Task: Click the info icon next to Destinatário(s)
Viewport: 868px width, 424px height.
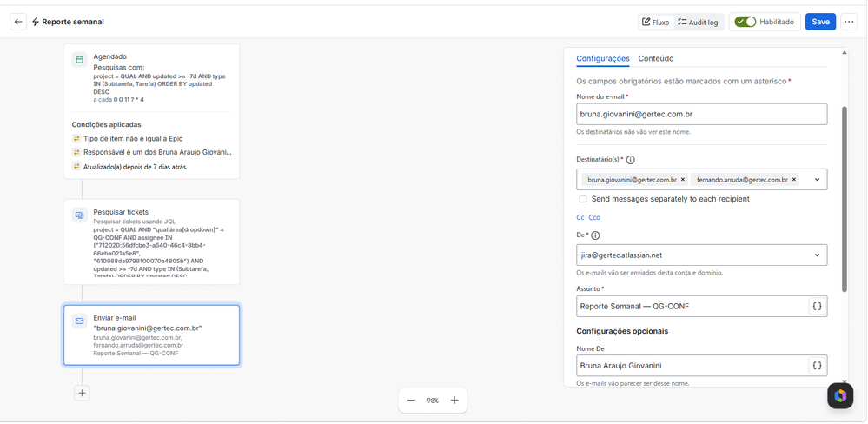Action: coord(631,159)
